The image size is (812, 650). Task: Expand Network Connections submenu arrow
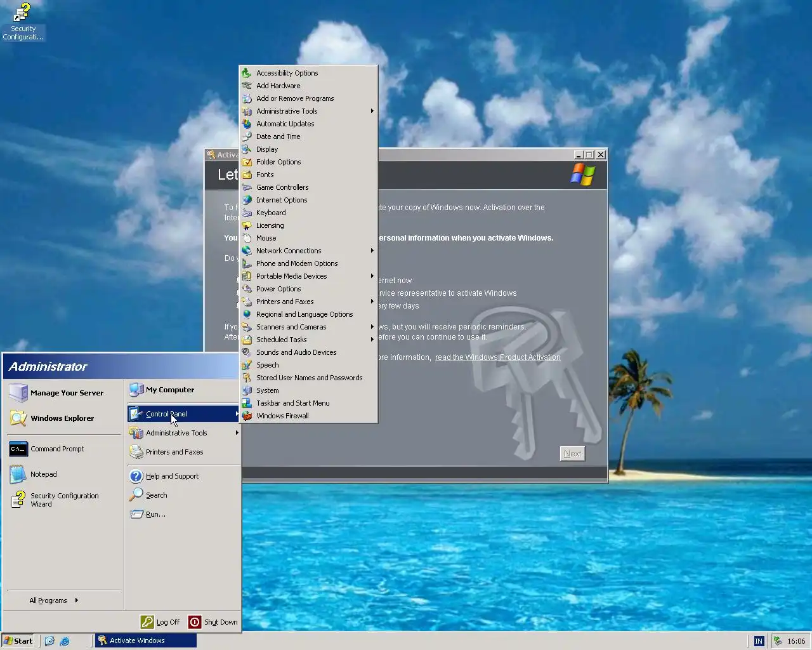tap(372, 251)
